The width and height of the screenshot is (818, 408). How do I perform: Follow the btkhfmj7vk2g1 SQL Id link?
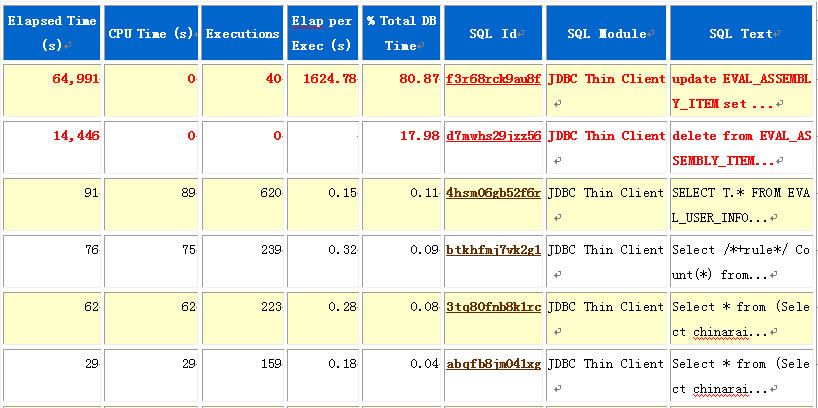point(493,250)
